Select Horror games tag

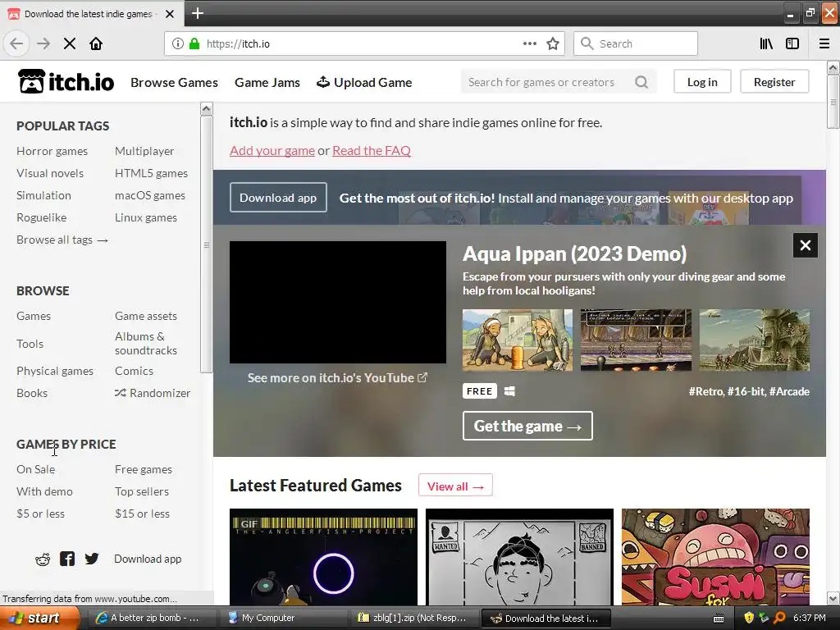pyautogui.click(x=52, y=151)
